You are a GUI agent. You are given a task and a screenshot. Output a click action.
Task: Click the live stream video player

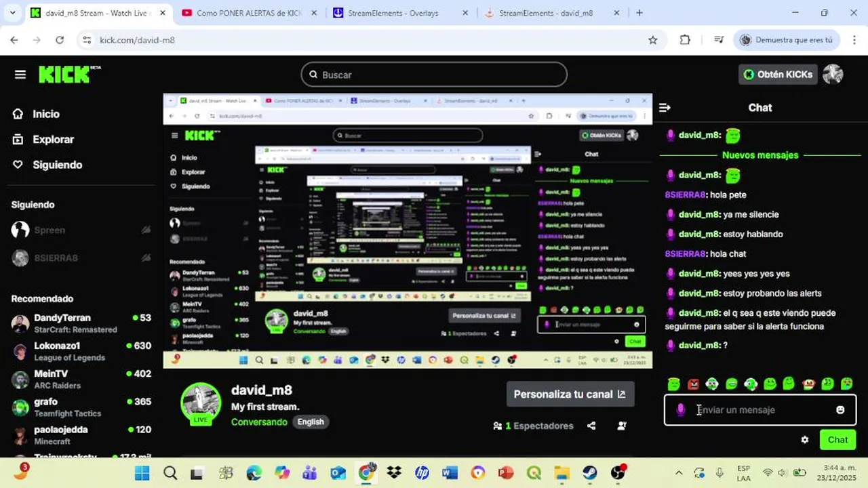[x=408, y=231]
